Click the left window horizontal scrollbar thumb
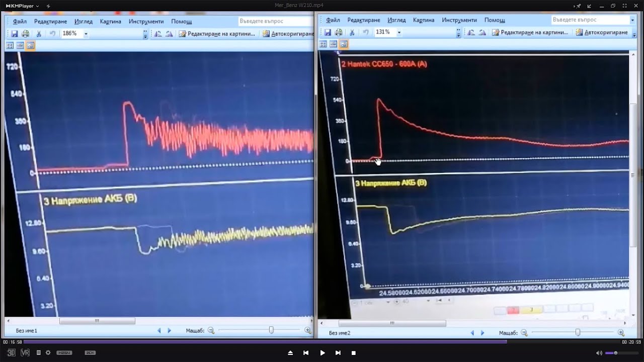644x362 pixels. coord(97,321)
